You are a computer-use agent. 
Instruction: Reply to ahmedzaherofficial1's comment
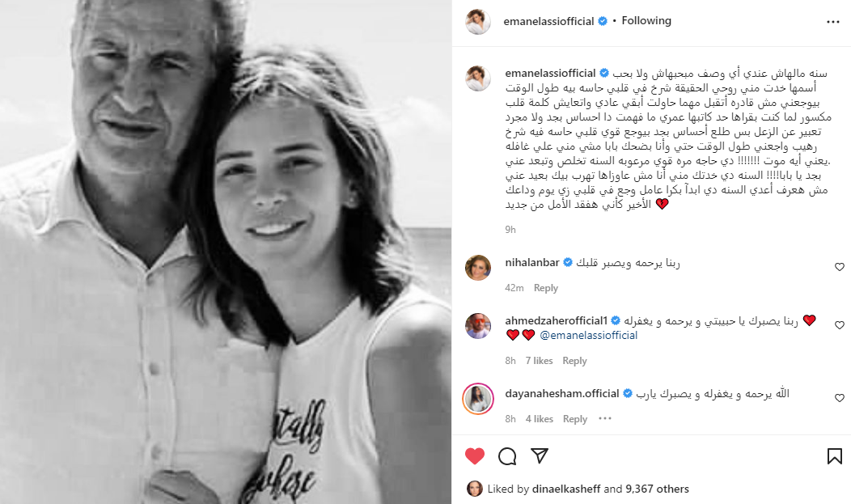pos(574,361)
